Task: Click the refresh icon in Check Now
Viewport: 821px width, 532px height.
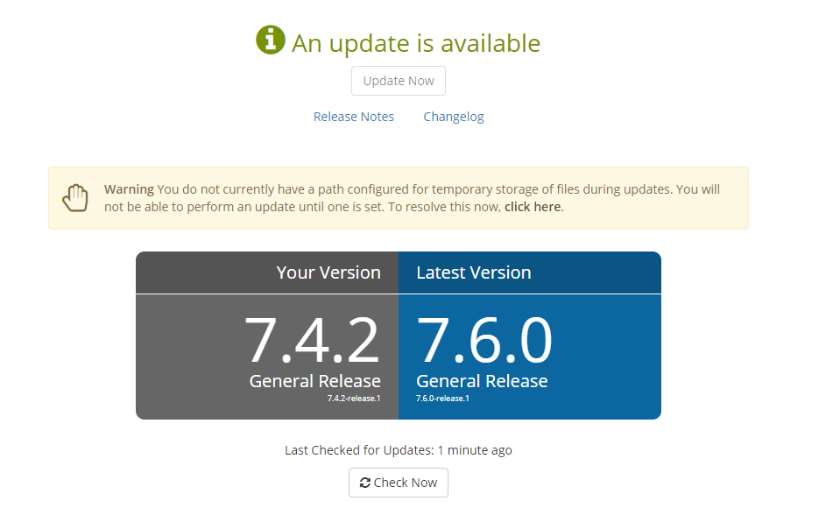Action: (x=365, y=483)
